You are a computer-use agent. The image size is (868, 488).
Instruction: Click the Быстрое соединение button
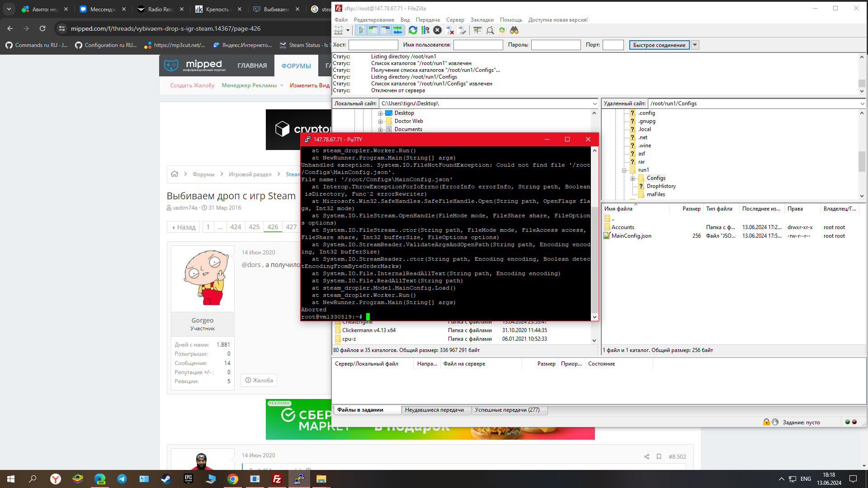point(659,45)
